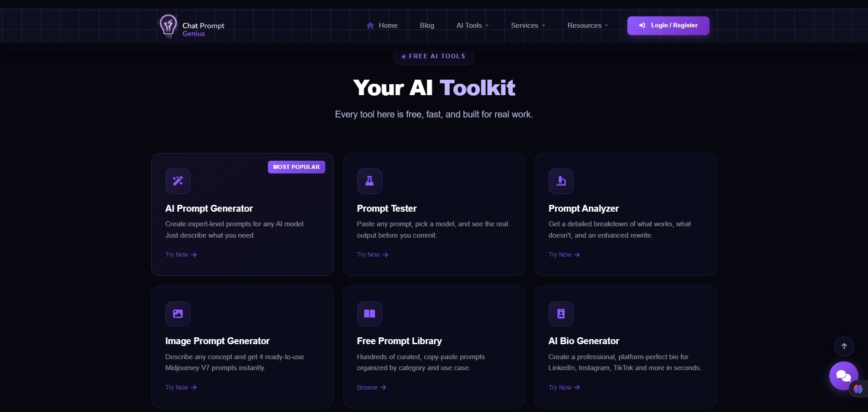The image size is (868, 412).
Task: Click the Chat Prompt Genius lightbulb logo
Action: pos(168,25)
